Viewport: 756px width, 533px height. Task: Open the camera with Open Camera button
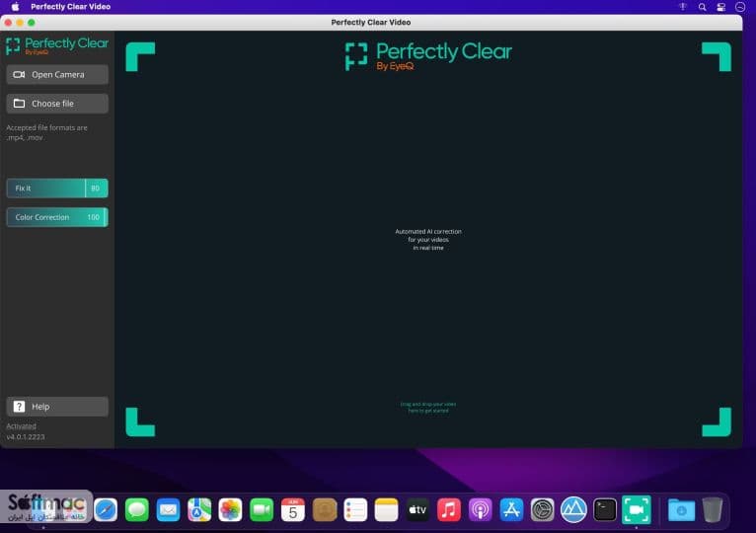coord(57,75)
